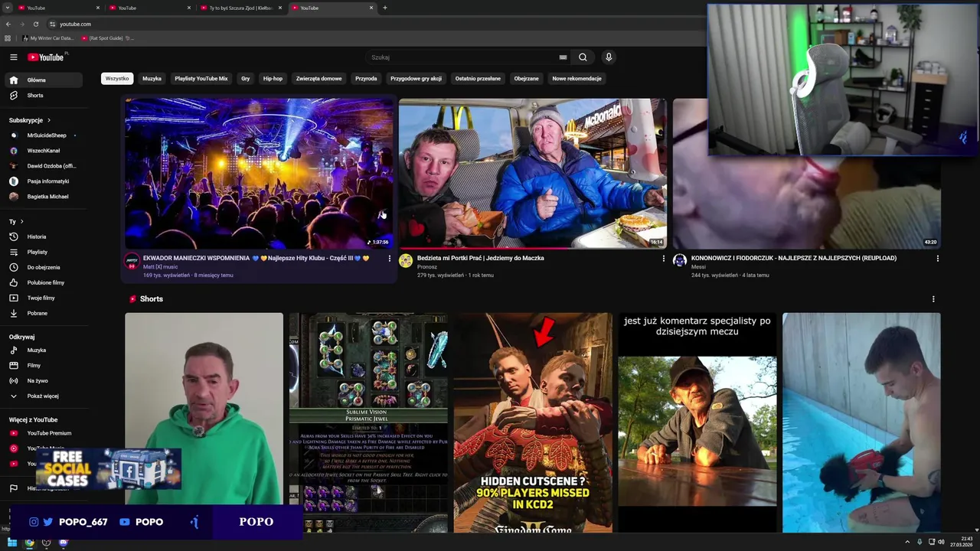This screenshot has height=551, width=980.
Task: Open a new browser tab
Action: pyautogui.click(x=384, y=8)
